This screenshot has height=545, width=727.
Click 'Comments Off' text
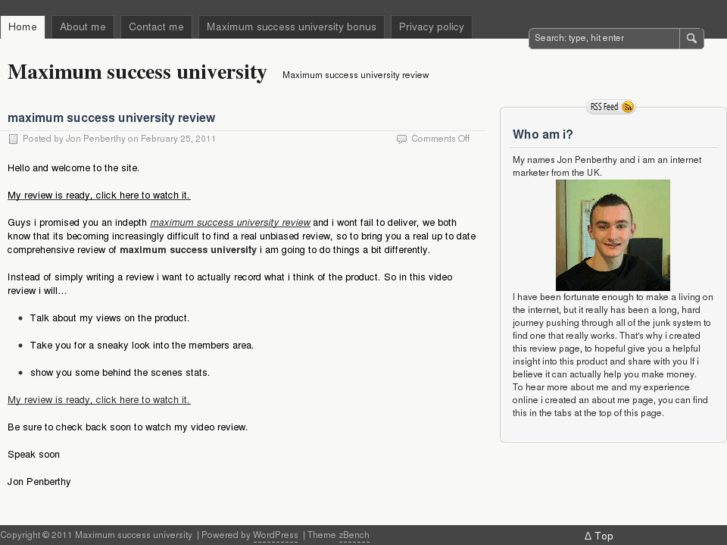pyautogui.click(x=440, y=139)
